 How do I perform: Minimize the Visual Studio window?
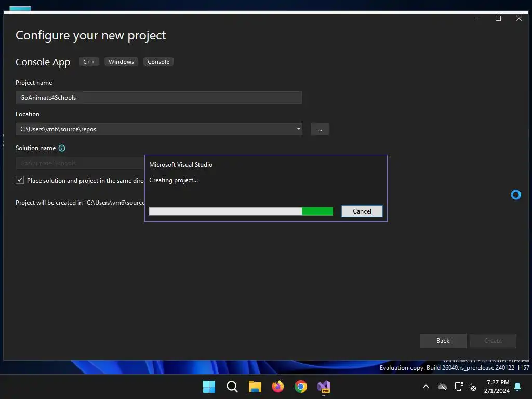pos(477,18)
